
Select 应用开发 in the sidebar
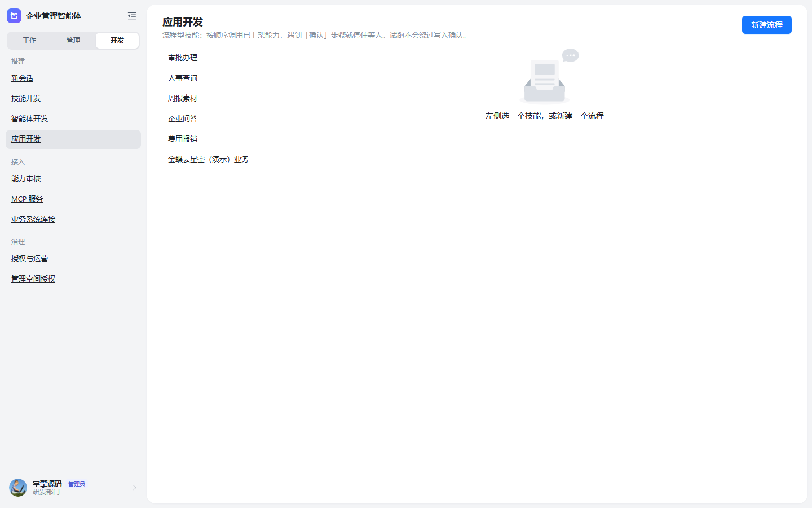point(73,139)
